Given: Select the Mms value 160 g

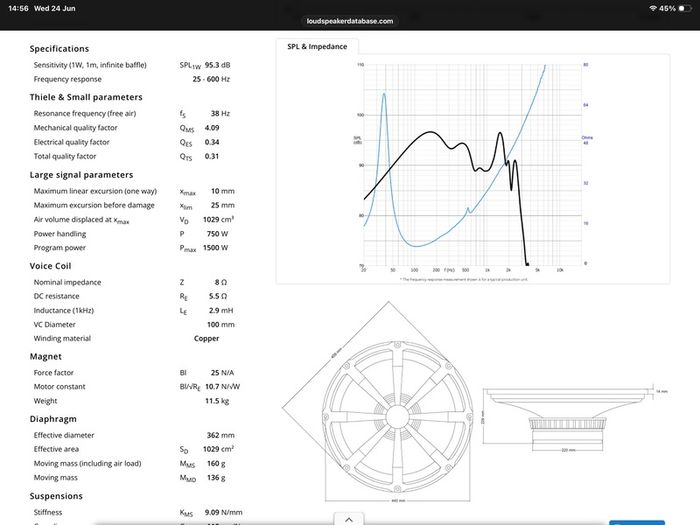Looking at the screenshot, I should [216, 463].
